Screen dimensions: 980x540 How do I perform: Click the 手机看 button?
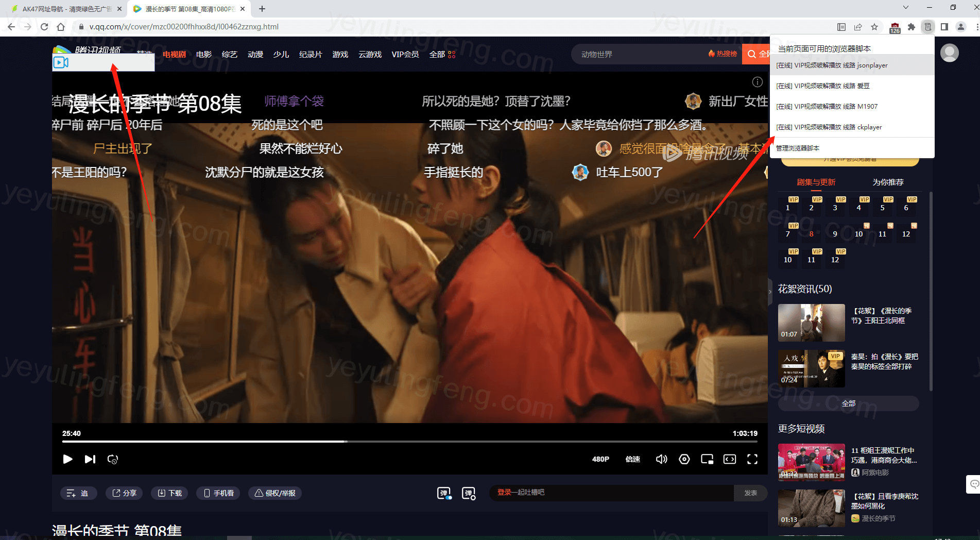point(218,493)
